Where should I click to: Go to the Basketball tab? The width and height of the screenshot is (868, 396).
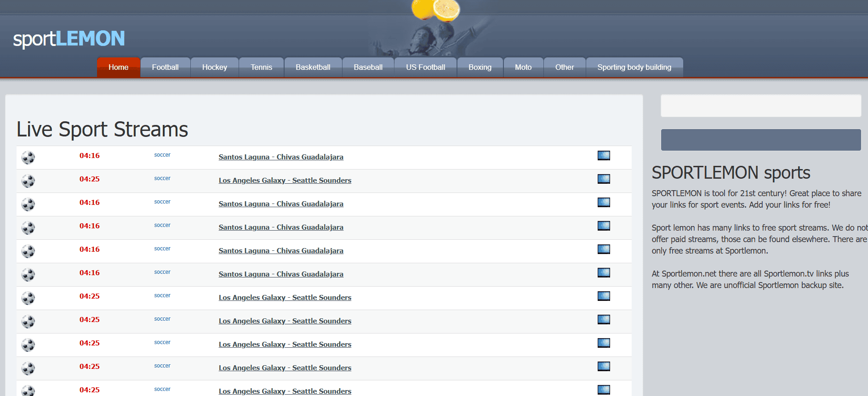pos(313,68)
